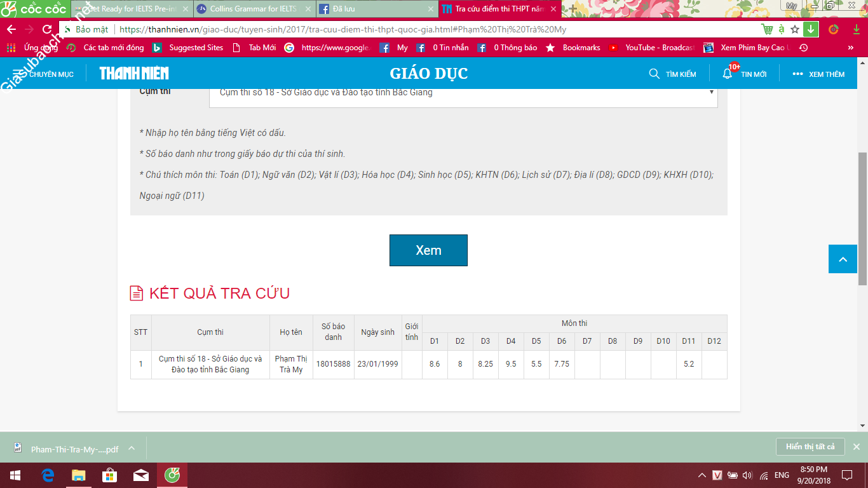Click the bookmark star in address bar
This screenshot has width=868, height=488.
[795, 29]
